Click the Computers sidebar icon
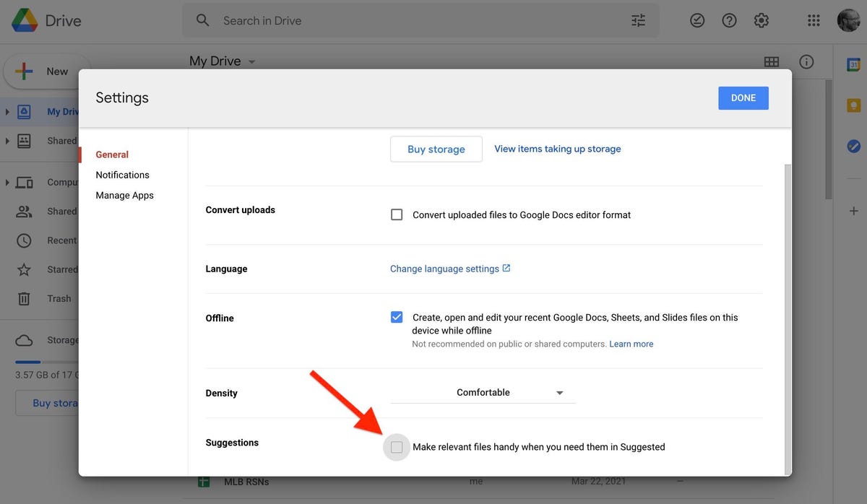The width and height of the screenshot is (867, 504). click(x=24, y=183)
